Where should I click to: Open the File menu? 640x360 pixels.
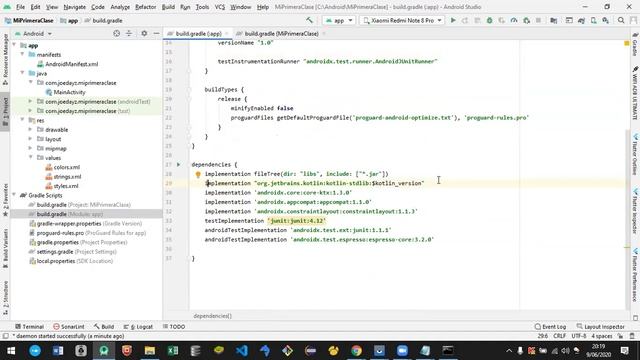(x=20, y=7)
